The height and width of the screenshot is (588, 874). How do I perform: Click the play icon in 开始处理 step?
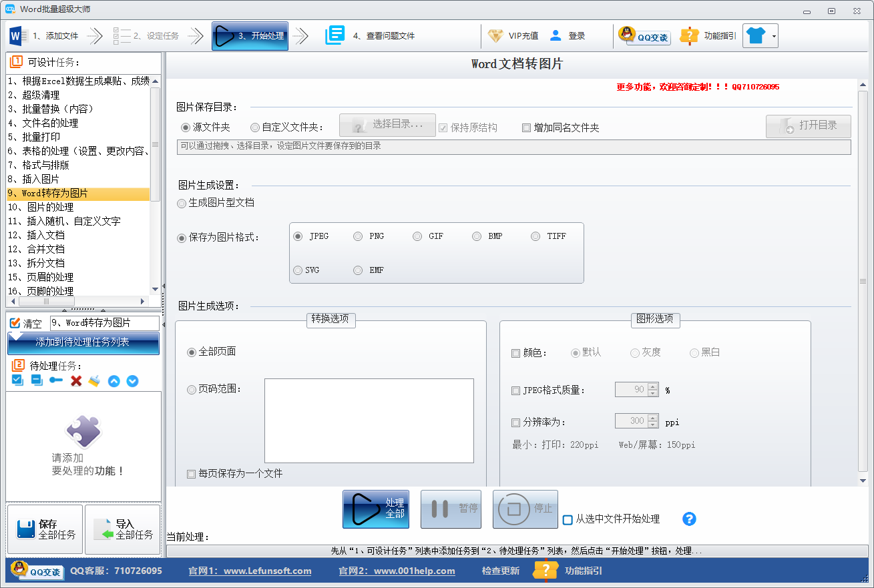225,35
